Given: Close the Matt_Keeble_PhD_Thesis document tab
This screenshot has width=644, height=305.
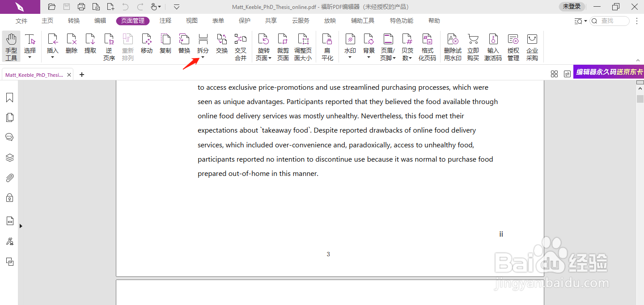Looking at the screenshot, I should [x=69, y=75].
